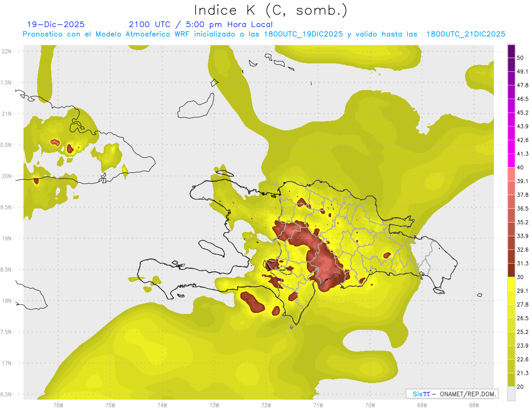Click the "73W" longitude label
532x411 pixels.
214,404
